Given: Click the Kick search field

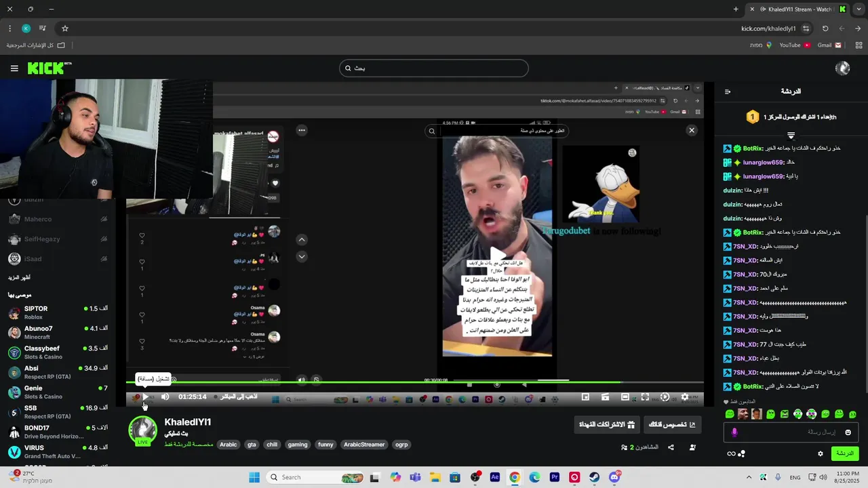Looking at the screenshot, I should click(x=434, y=68).
